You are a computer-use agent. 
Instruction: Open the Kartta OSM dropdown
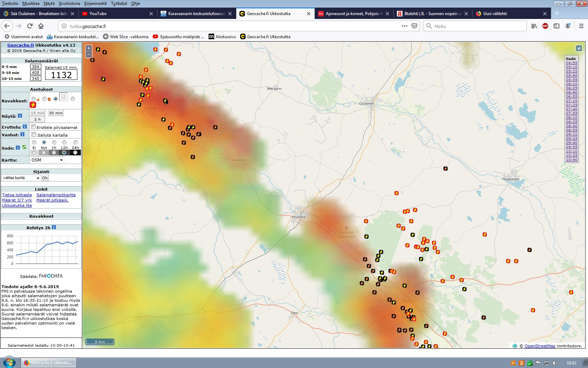pos(47,160)
